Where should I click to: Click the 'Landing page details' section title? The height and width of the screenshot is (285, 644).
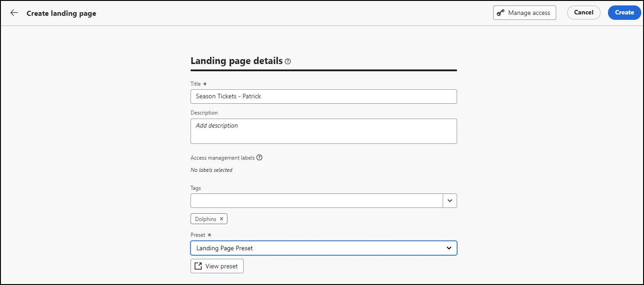[236, 61]
